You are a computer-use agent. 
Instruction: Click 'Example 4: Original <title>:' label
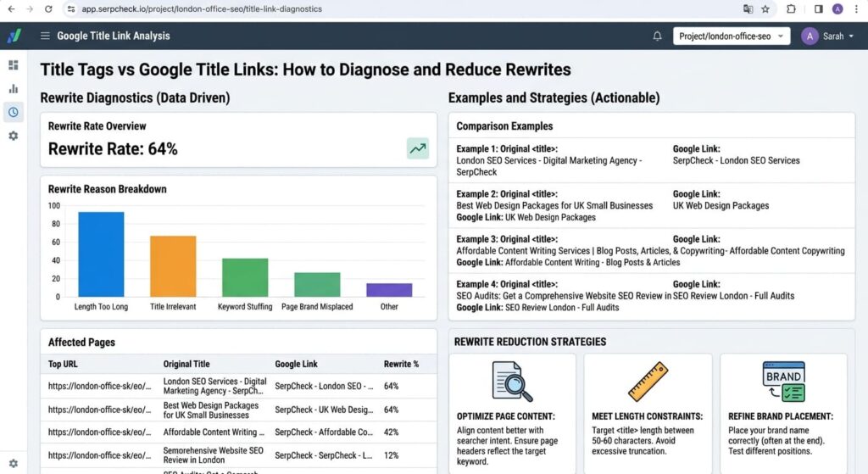coord(507,284)
